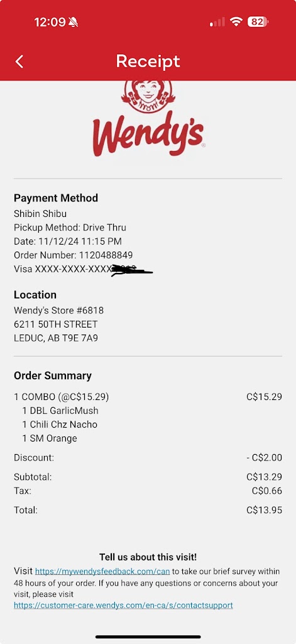Tap the Receipt title in header
Viewport: 296px width, 644px height.
pos(148,61)
